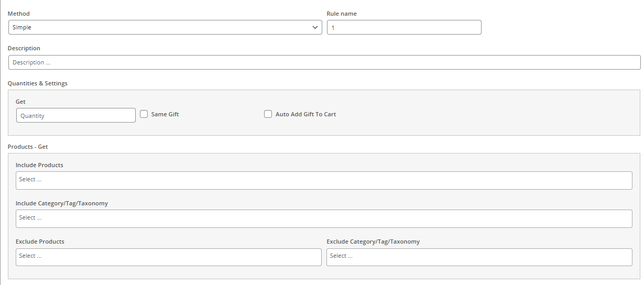Click the Rule name field label
The image size is (644, 285).
click(342, 14)
